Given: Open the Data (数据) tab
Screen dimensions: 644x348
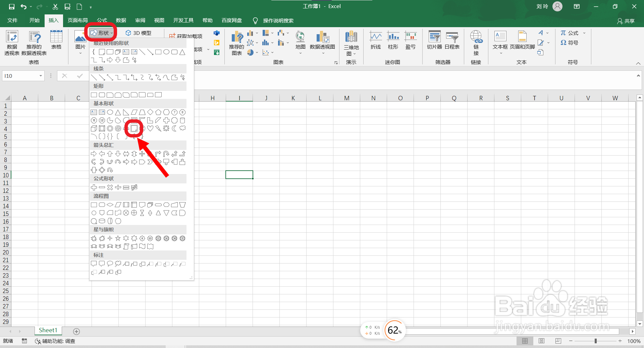Looking at the screenshot, I should 121,20.
